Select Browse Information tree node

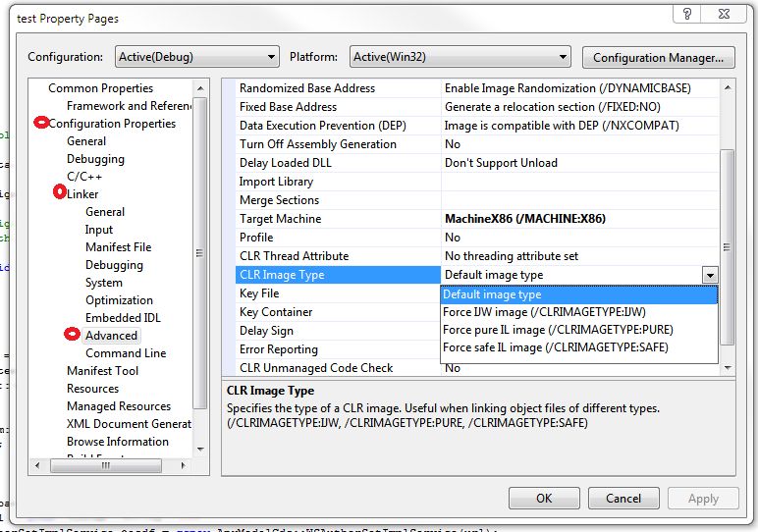[118, 442]
